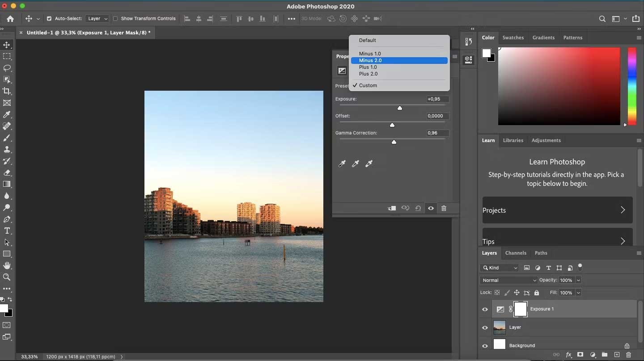This screenshot has height=361, width=644.
Task: Click the black point eyedropper in Exposure properties
Action: click(342, 164)
